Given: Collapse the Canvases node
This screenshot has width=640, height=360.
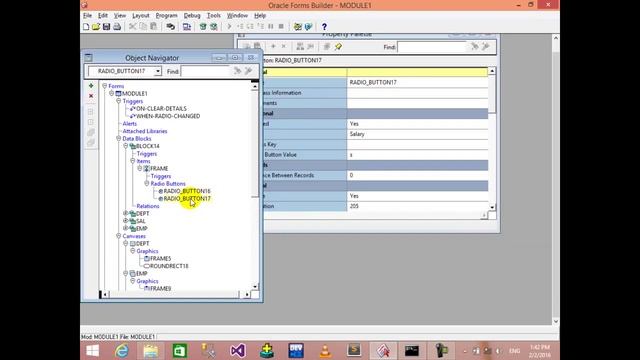Looking at the screenshot, I should [118, 236].
